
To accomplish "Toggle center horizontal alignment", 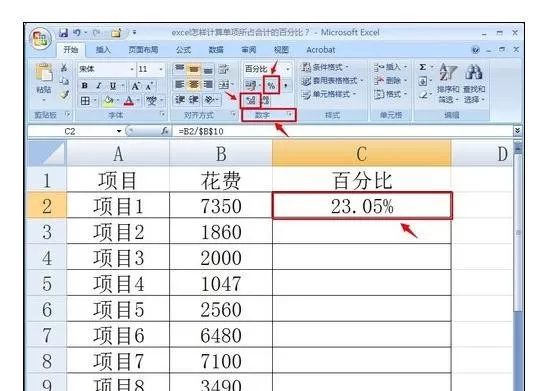I will [x=193, y=84].
